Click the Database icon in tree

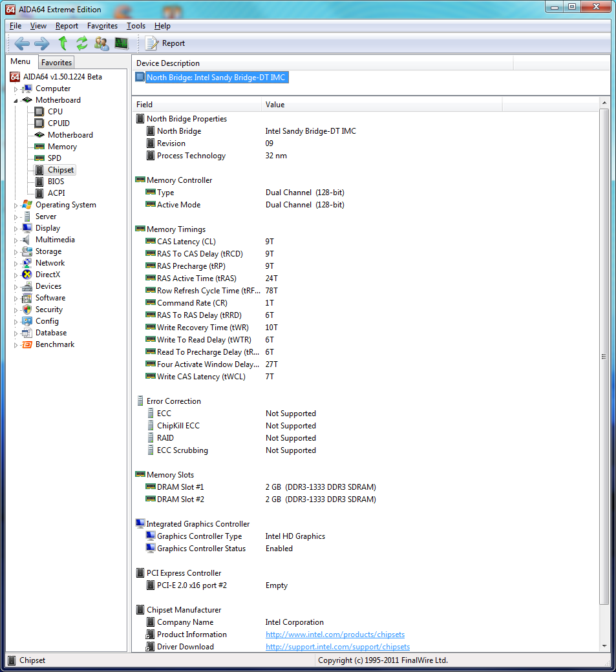click(27, 333)
